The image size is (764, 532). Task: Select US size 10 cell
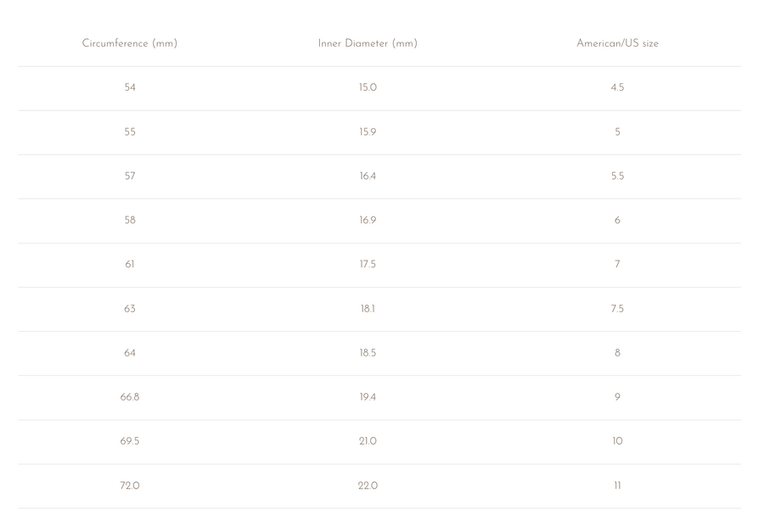[x=617, y=441]
